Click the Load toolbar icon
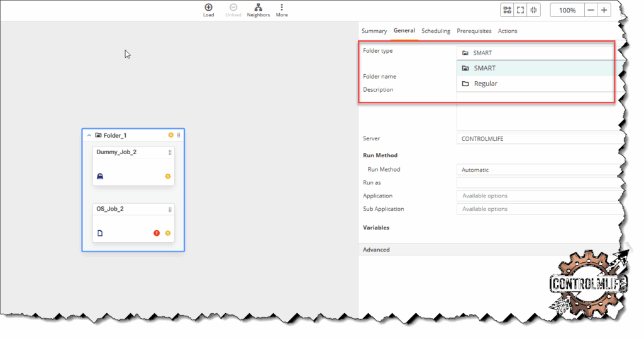 (x=208, y=8)
